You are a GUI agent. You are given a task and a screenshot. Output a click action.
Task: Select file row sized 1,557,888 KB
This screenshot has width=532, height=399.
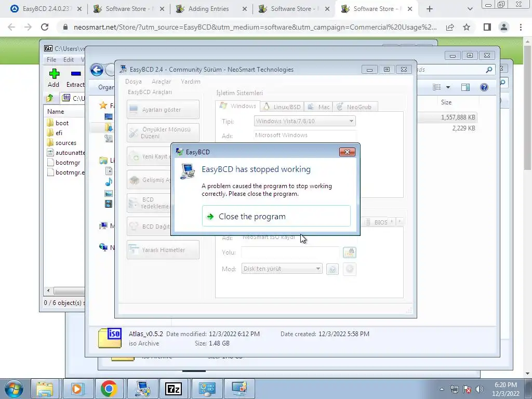pyautogui.click(x=458, y=117)
